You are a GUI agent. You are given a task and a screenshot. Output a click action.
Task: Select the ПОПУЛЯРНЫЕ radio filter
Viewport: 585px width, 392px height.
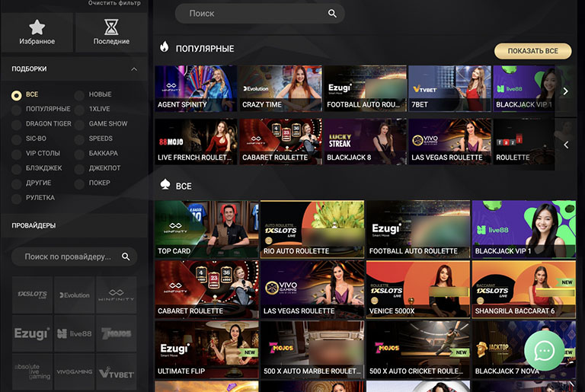point(17,110)
